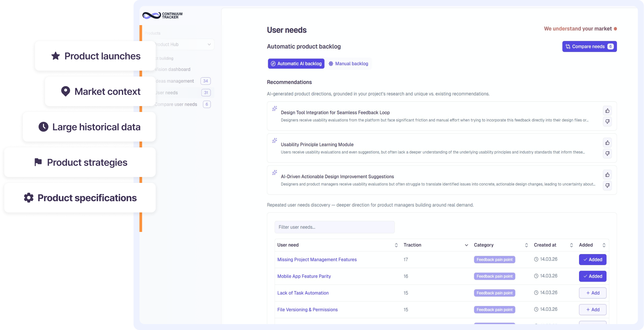The height and width of the screenshot is (330, 644).
Task: Add Lack of Task Automation to backlog
Action: pos(593,293)
